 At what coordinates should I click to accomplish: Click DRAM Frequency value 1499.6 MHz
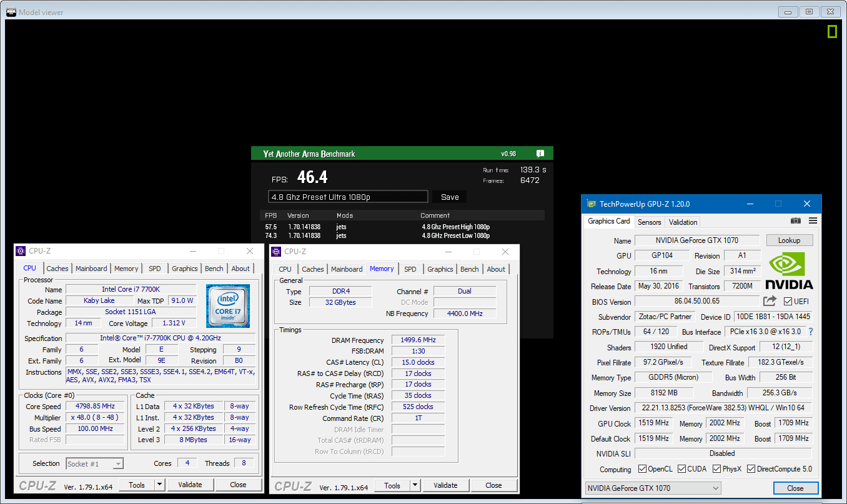point(418,340)
